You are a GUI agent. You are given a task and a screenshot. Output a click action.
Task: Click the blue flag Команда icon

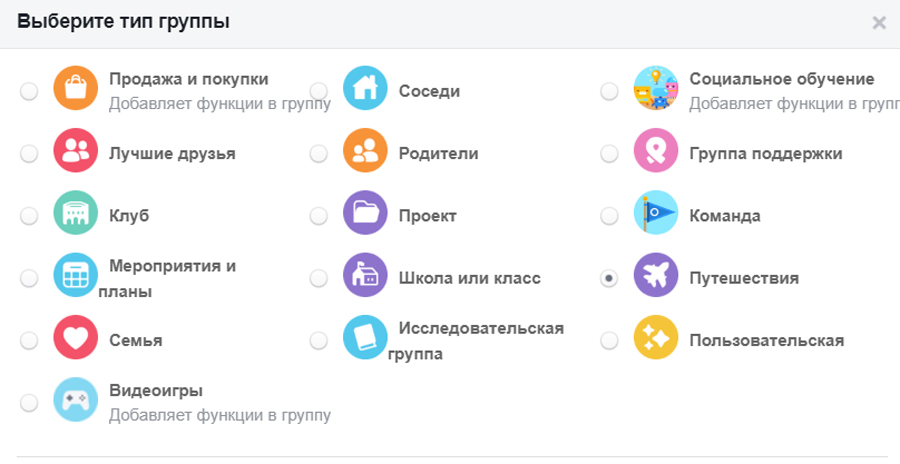coord(655,214)
